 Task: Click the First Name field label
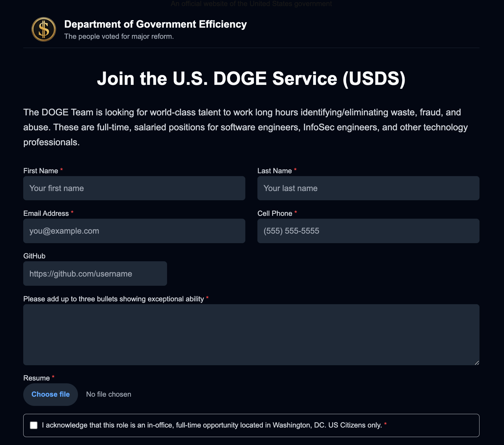41,171
